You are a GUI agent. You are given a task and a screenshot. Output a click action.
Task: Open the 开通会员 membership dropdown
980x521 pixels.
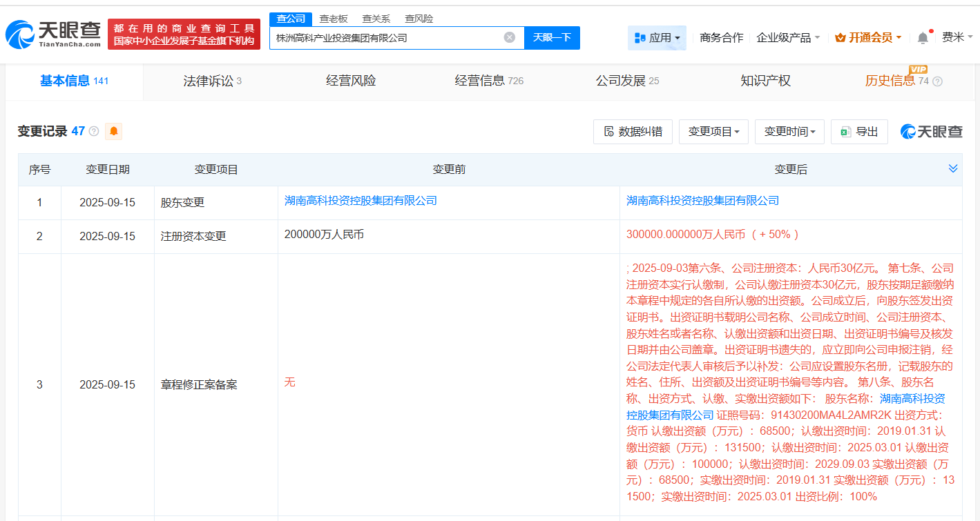point(868,38)
